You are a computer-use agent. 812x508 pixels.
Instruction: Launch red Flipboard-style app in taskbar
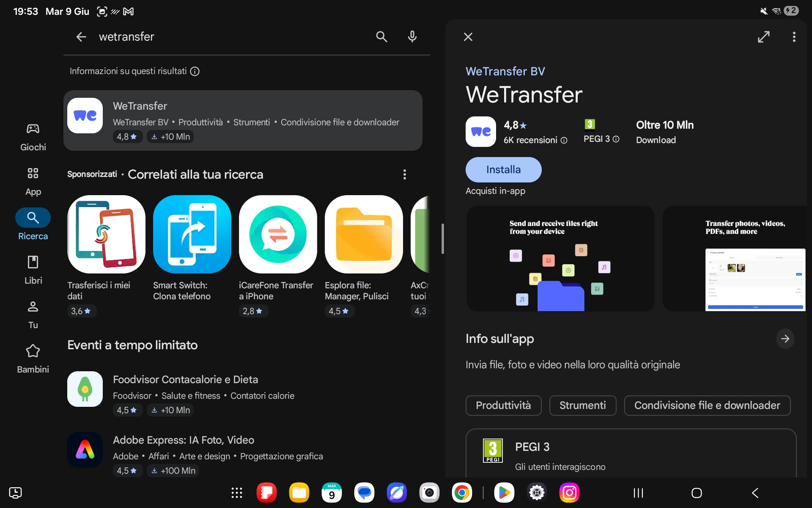tap(266, 493)
